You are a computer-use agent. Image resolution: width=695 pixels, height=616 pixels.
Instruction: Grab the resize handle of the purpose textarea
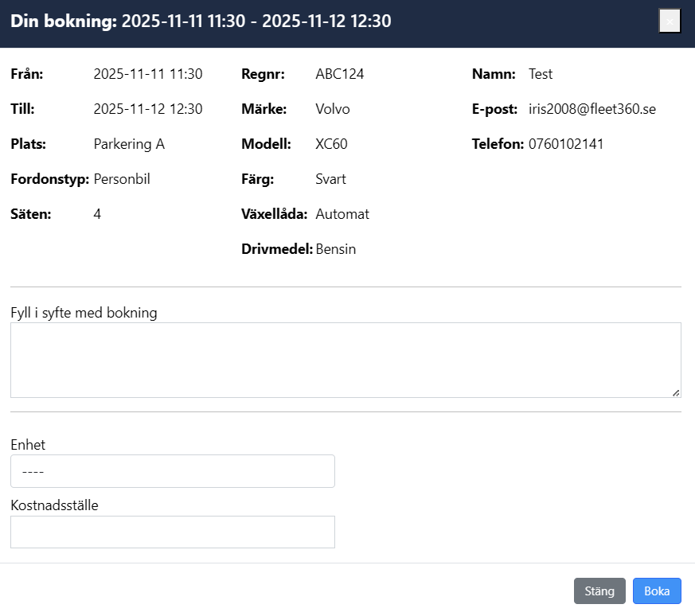[676, 392]
